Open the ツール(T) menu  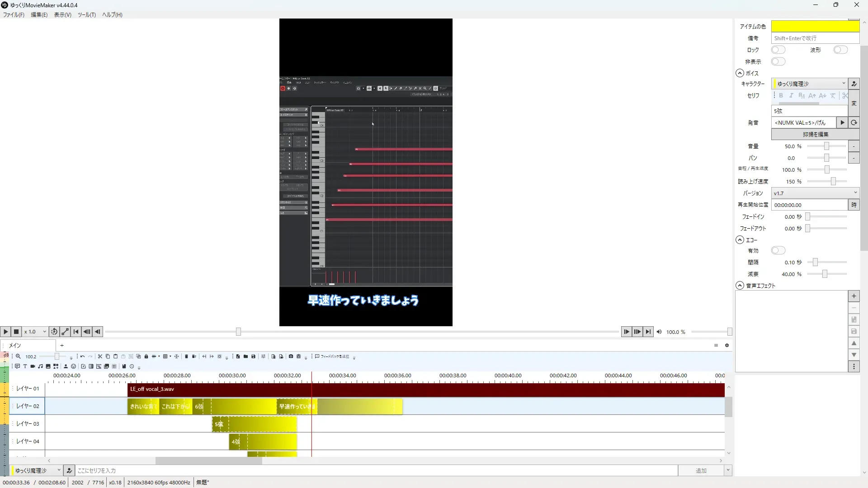(x=86, y=14)
